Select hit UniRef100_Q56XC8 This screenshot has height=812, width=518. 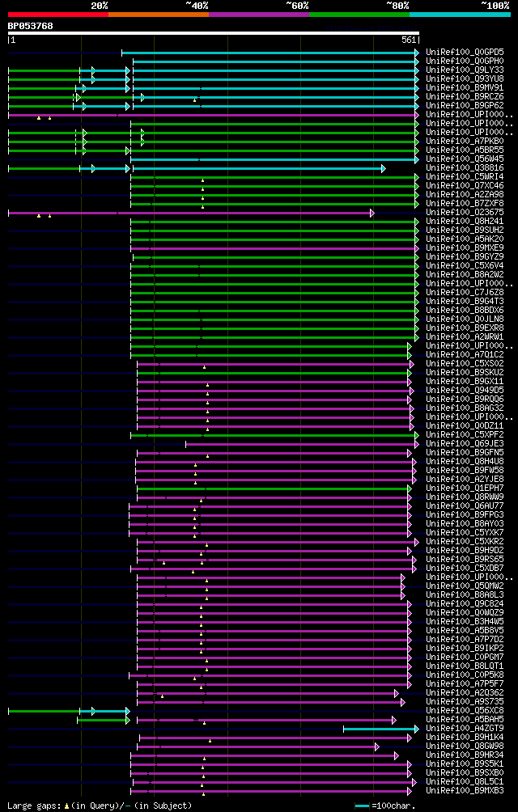point(465,709)
